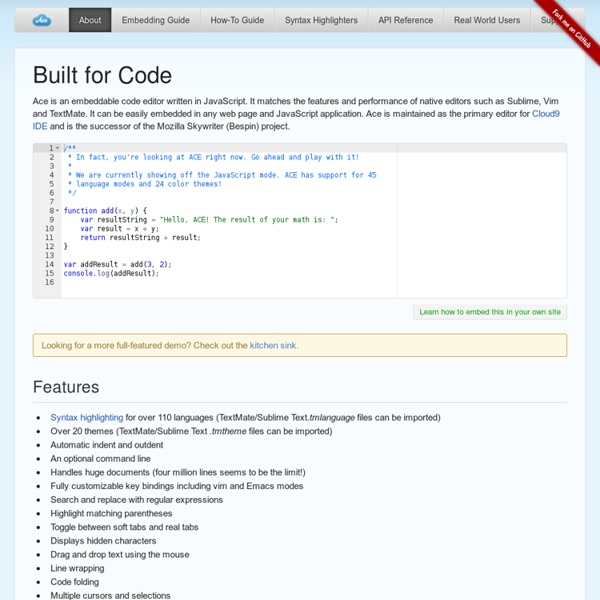This screenshot has height=600, width=600.
Task: Click 'Handles huge documents' list item
Action: click(178, 473)
